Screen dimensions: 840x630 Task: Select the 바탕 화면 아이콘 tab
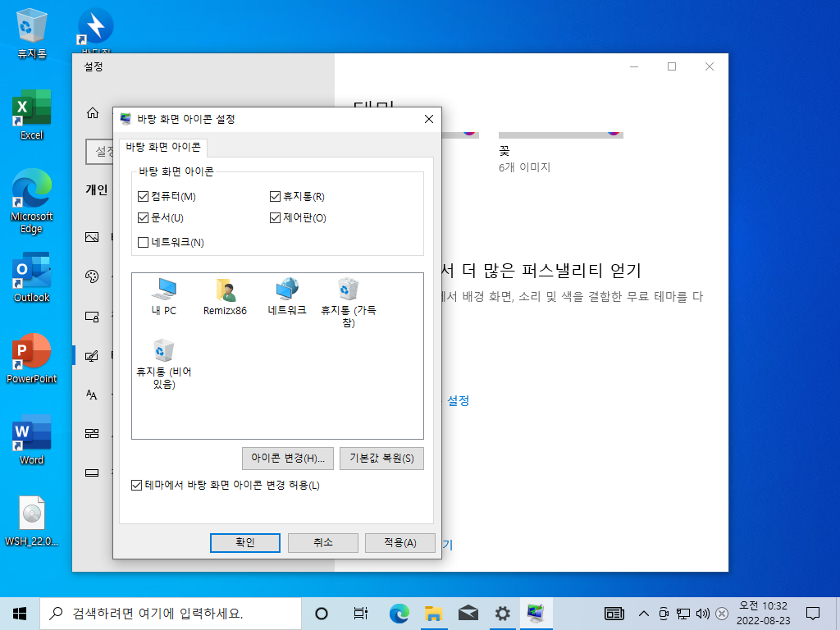coord(163,147)
